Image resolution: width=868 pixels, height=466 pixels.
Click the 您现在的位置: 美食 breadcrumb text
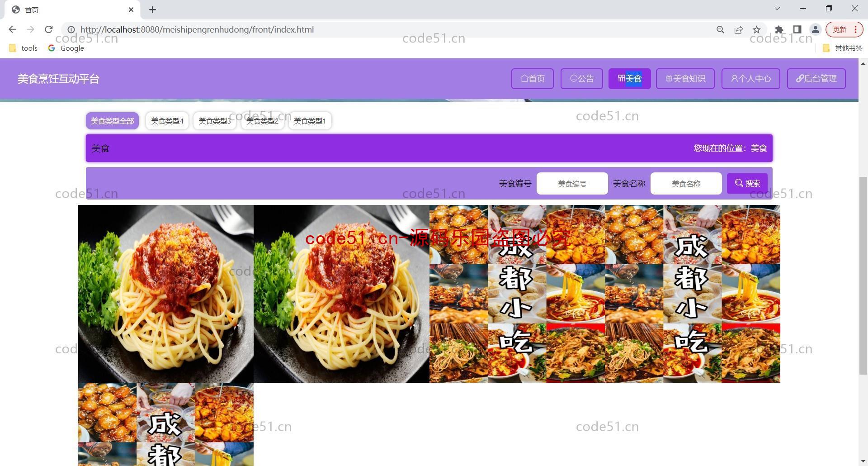coord(730,148)
